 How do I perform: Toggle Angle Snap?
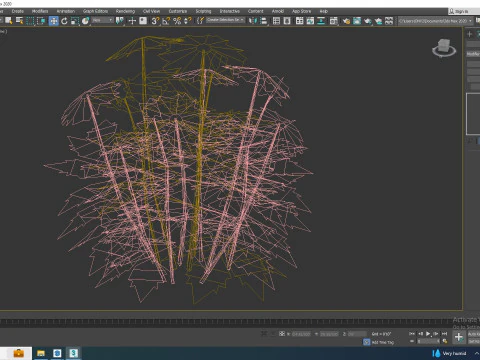coord(166,21)
